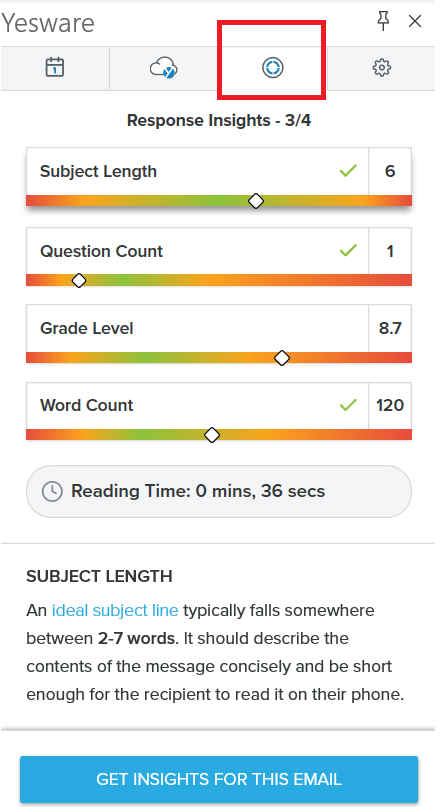The height and width of the screenshot is (807, 440).
Task: Open the calendar tab icon
Action: pyautogui.click(x=55, y=67)
